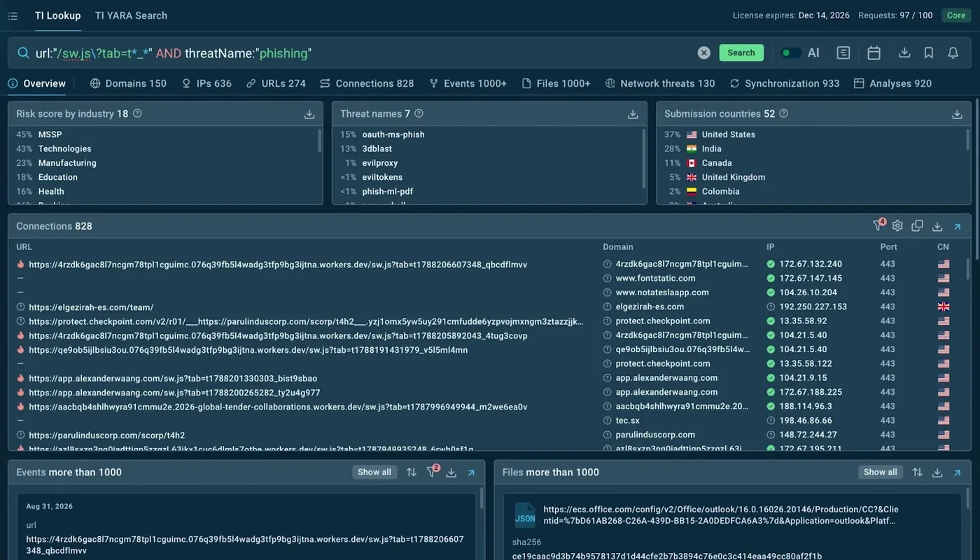Screen dimensions: 980x560
Task: Download Submission countries panel data
Action: (x=957, y=114)
